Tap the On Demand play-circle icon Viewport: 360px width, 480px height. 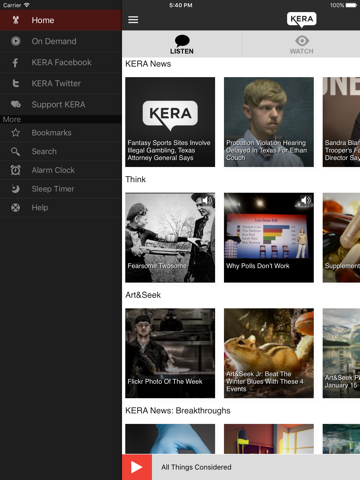[x=15, y=41]
